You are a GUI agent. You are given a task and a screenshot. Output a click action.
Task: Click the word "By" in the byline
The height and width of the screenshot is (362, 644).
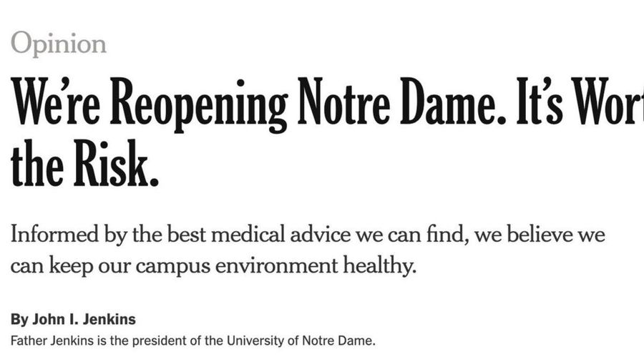(x=19, y=320)
